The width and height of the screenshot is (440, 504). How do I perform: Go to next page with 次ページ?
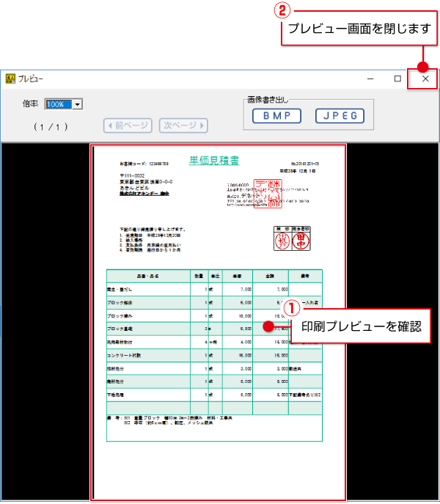183,125
